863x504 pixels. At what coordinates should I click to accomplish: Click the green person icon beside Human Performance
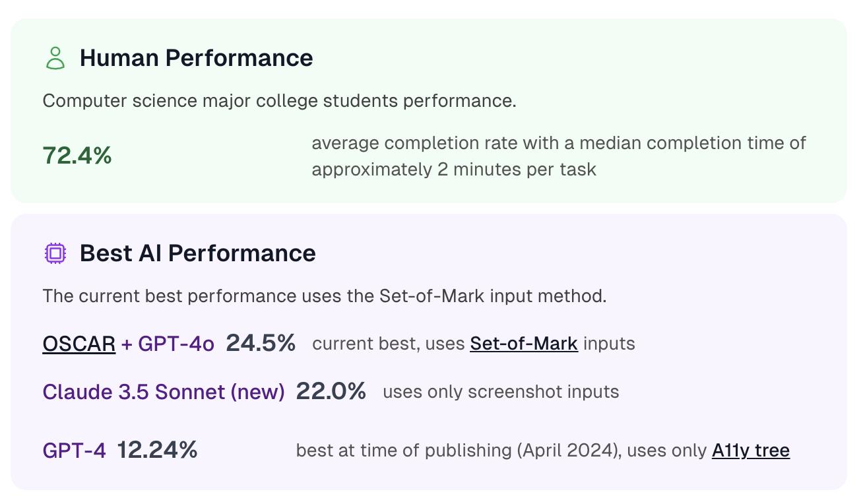55,58
